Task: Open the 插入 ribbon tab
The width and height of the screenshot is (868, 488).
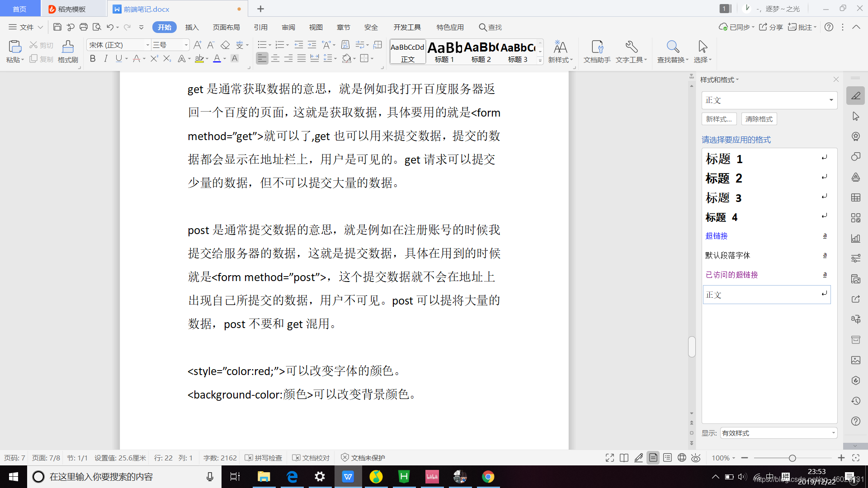Action: pyautogui.click(x=192, y=27)
